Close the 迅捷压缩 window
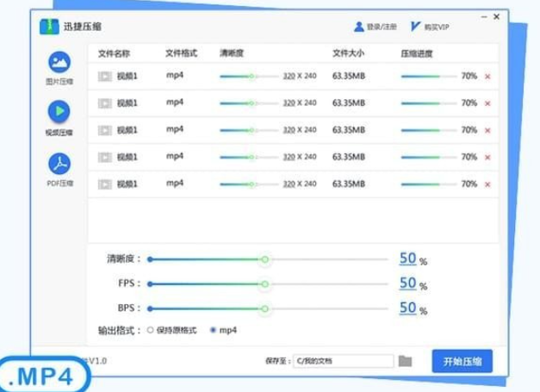 497,16
